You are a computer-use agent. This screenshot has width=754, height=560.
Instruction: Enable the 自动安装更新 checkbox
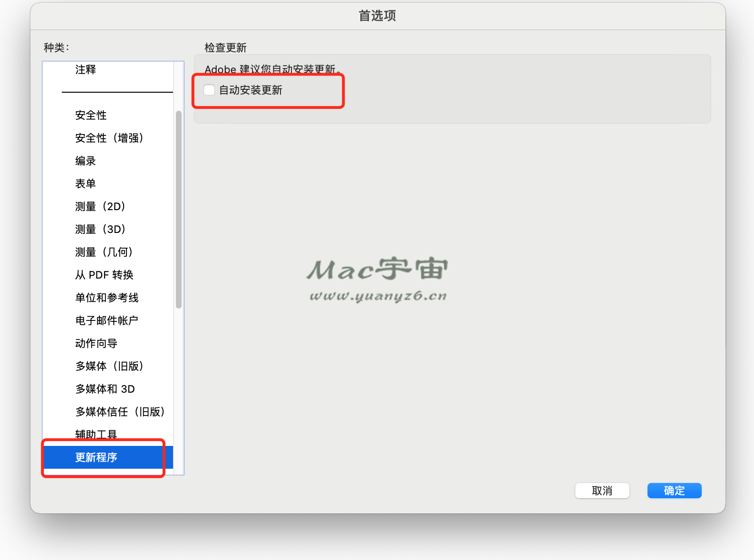point(209,90)
